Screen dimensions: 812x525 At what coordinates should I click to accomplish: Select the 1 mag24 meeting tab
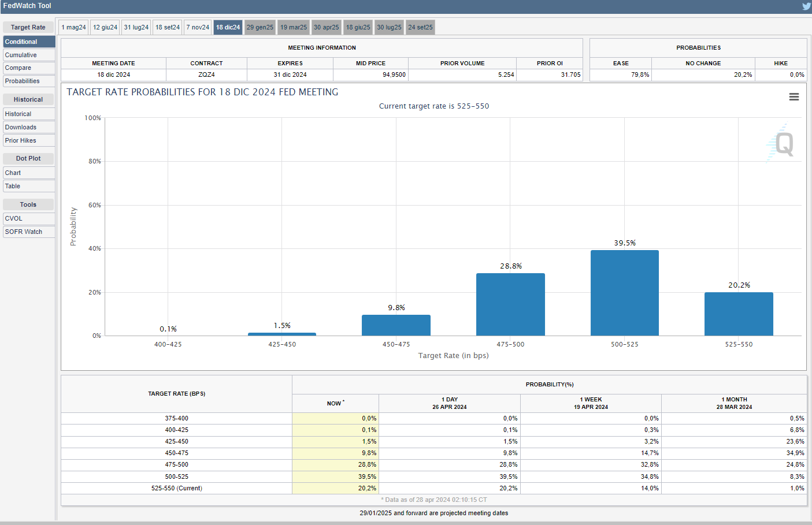click(x=73, y=27)
